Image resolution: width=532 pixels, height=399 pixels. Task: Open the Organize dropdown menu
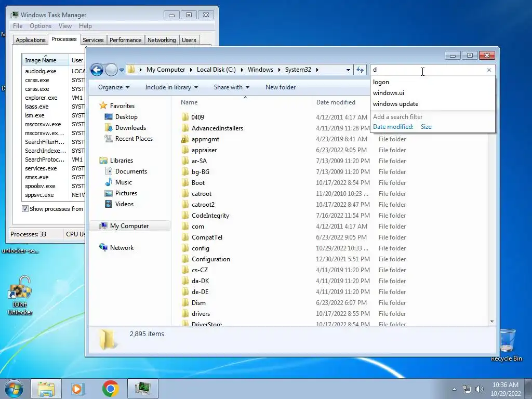114,87
